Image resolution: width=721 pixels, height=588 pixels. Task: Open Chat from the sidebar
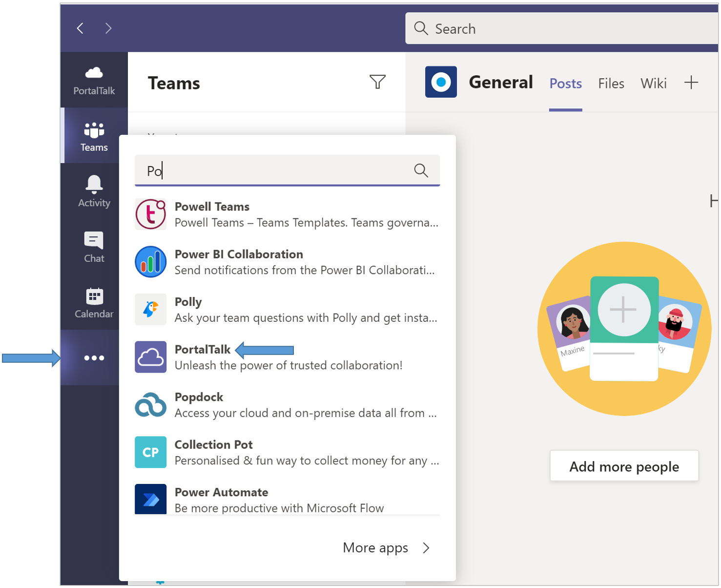point(94,247)
